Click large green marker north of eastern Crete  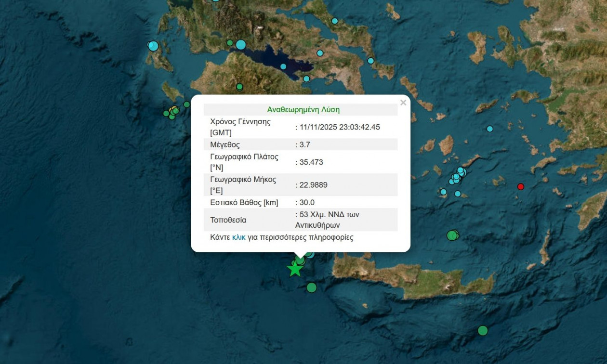(452, 235)
